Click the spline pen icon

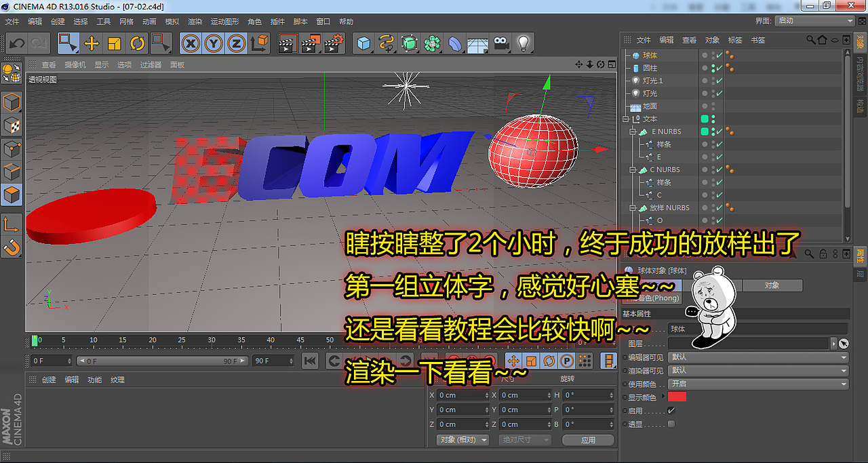coord(387,44)
